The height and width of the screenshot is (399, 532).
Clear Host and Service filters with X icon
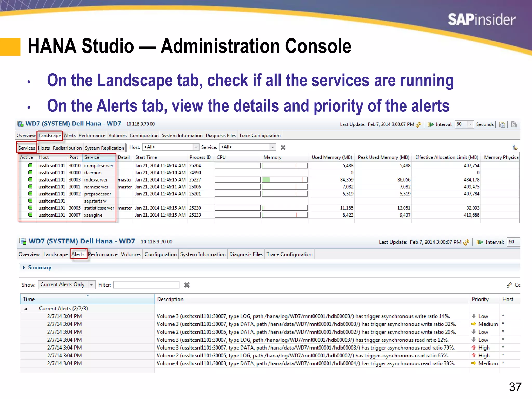(283, 147)
